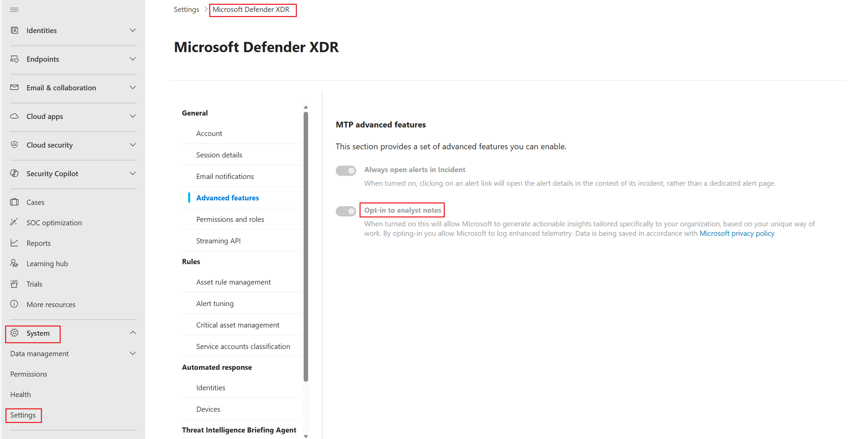Click the Settings breadcrumb link
The image size is (868, 439).
[x=186, y=10]
